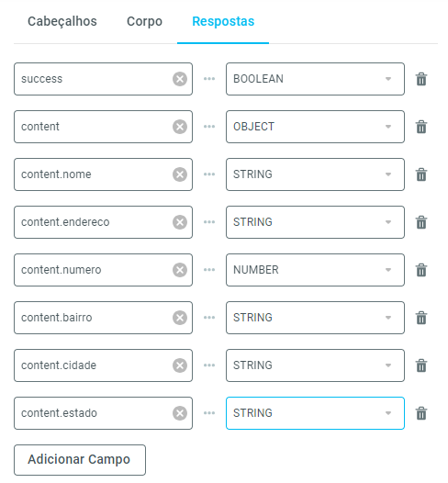Expand the OBJECT type dropdown
The height and width of the screenshot is (483, 448).
click(315, 127)
